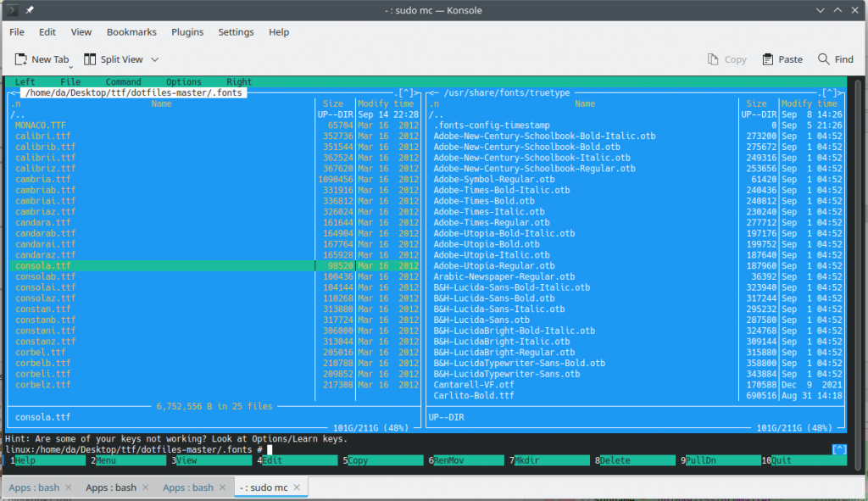
Task: Click the Find icon in the toolbar
Action: click(825, 58)
